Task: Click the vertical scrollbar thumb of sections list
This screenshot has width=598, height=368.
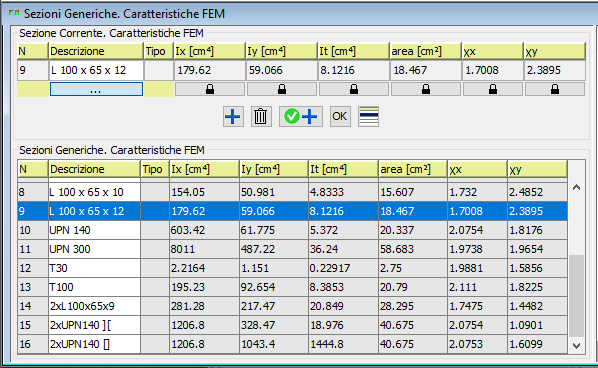Action: [576, 296]
